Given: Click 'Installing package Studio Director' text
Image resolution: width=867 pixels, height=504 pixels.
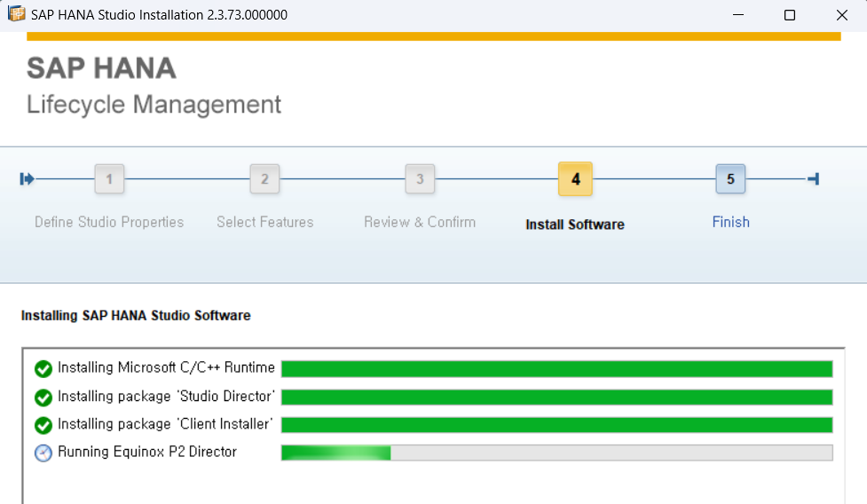Looking at the screenshot, I should [166, 397].
